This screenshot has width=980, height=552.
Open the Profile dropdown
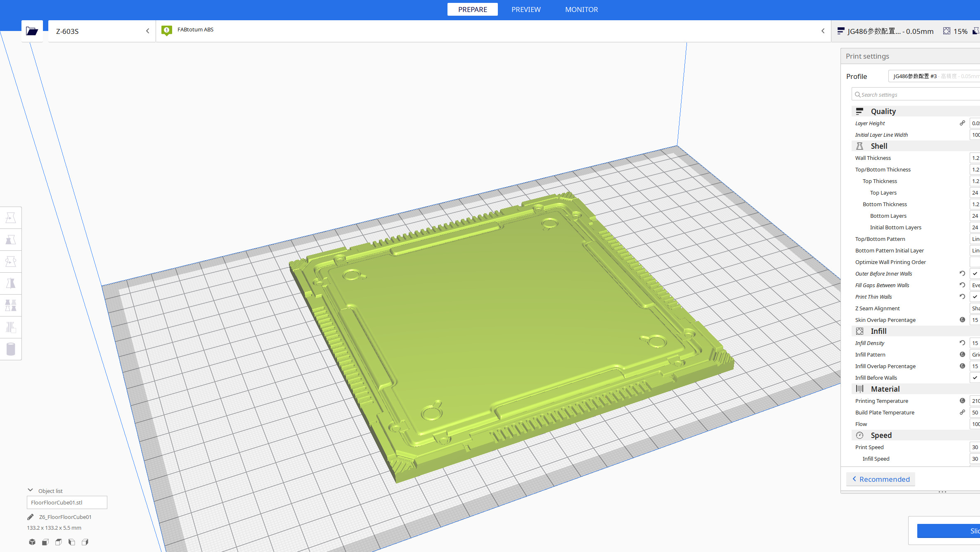935,76
